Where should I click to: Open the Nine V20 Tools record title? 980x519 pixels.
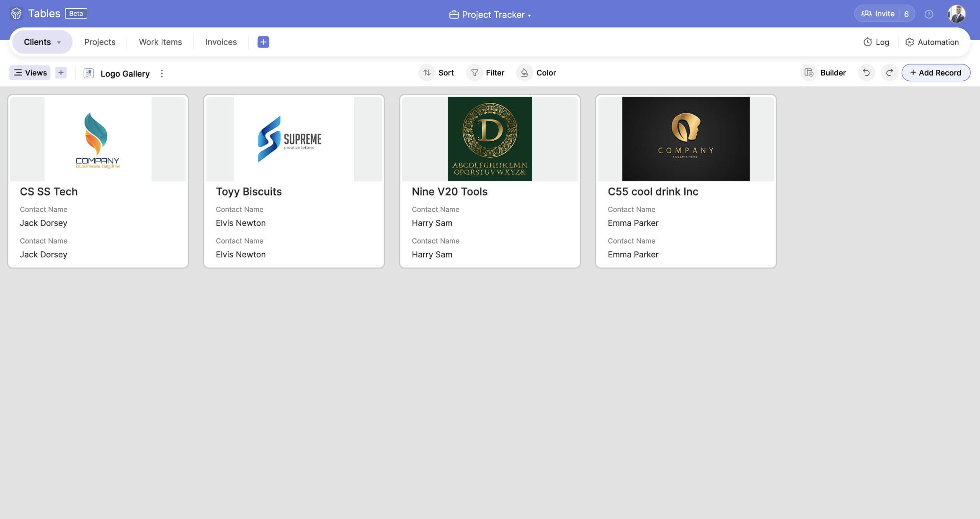450,191
